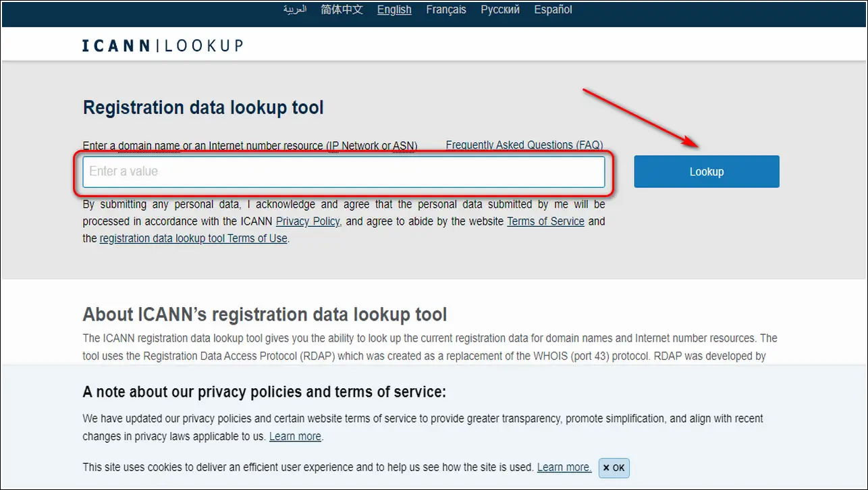Switch language to Arabic
Viewport: 868px width, 490px height.
[295, 9]
